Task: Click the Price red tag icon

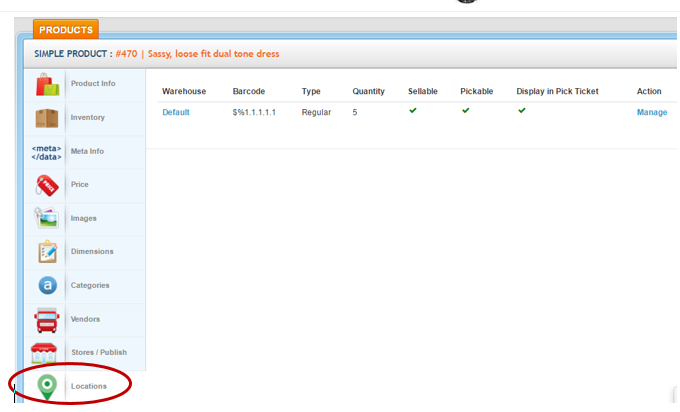Action: [x=46, y=185]
